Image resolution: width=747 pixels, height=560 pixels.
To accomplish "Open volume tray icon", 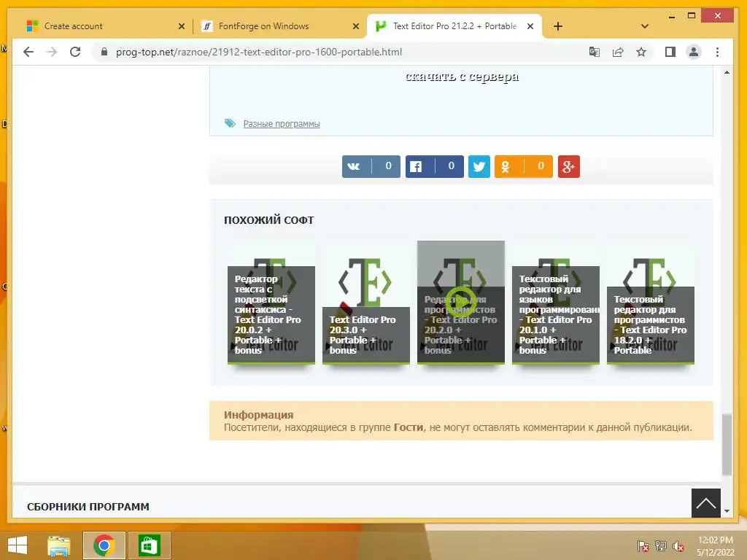I will tap(678, 546).
